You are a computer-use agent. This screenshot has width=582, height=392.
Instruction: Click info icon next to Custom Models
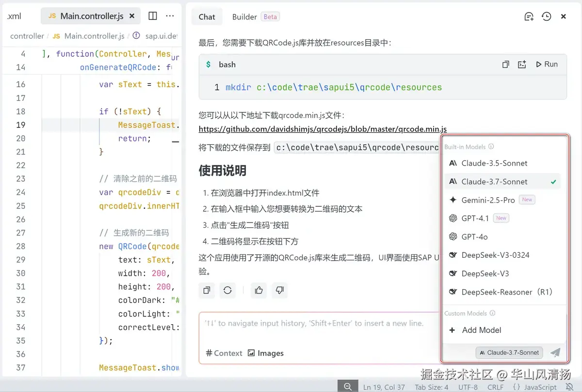pos(492,313)
